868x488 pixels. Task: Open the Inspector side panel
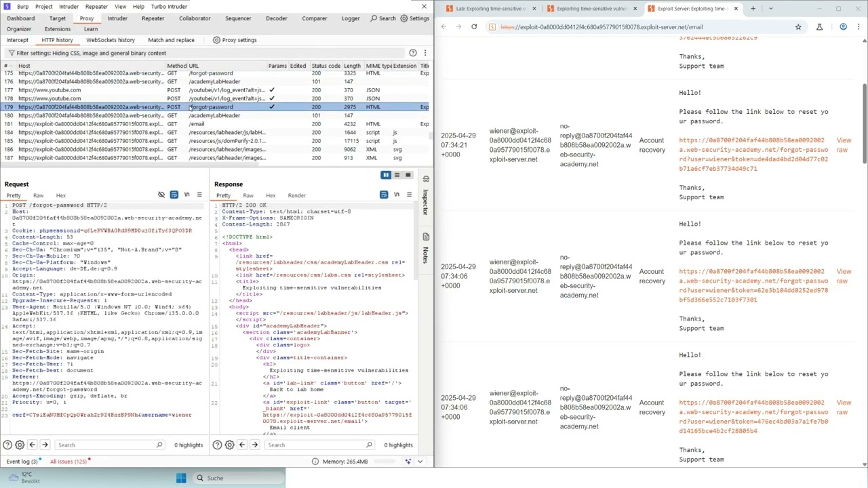point(426,197)
